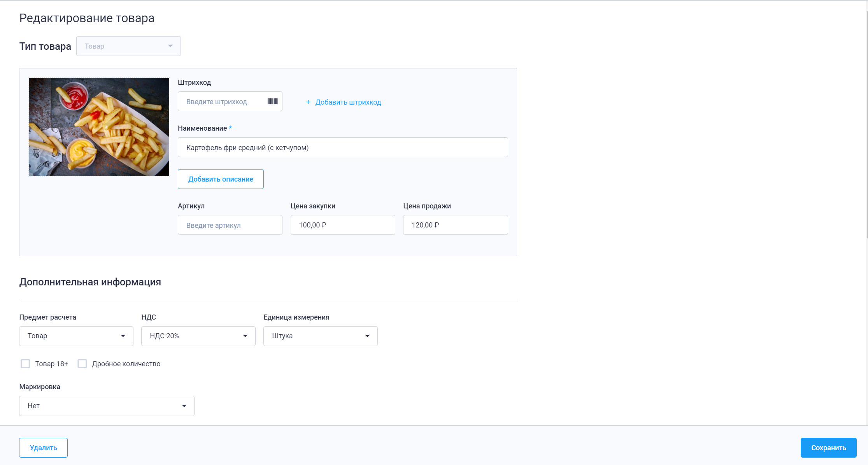Open the НДС 20% dropdown

198,336
